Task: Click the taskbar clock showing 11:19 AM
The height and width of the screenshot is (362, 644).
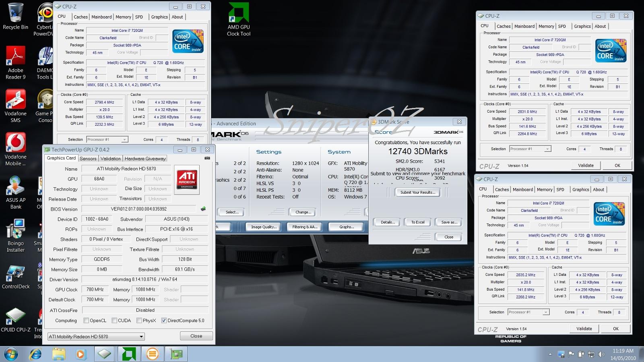Action: click(x=623, y=354)
